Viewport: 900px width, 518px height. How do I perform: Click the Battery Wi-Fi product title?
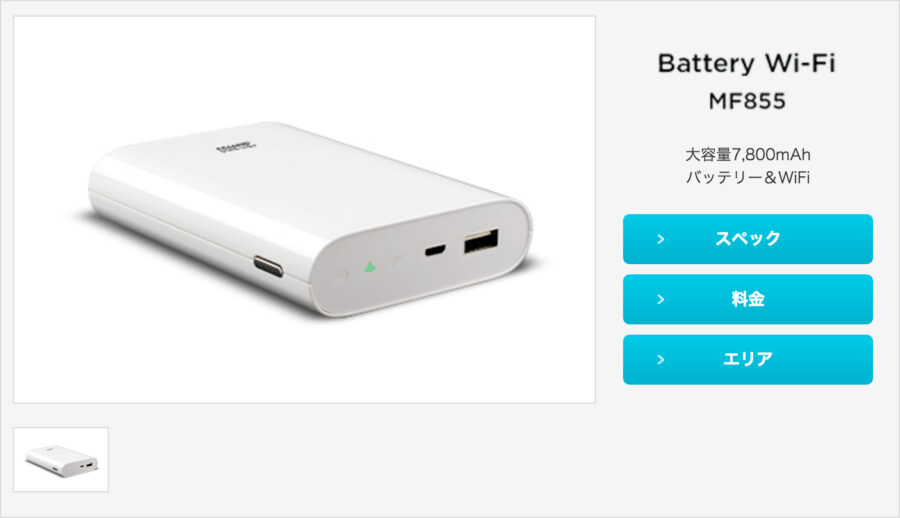(747, 63)
